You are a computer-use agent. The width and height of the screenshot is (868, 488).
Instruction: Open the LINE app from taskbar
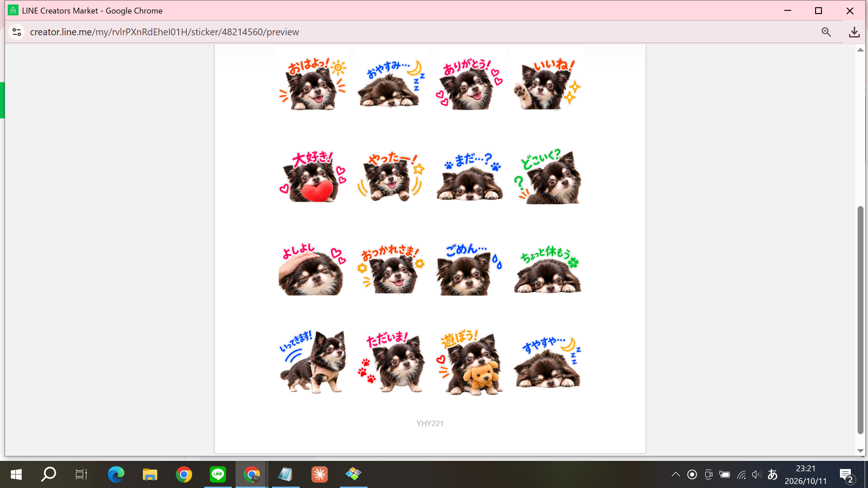[218, 474]
